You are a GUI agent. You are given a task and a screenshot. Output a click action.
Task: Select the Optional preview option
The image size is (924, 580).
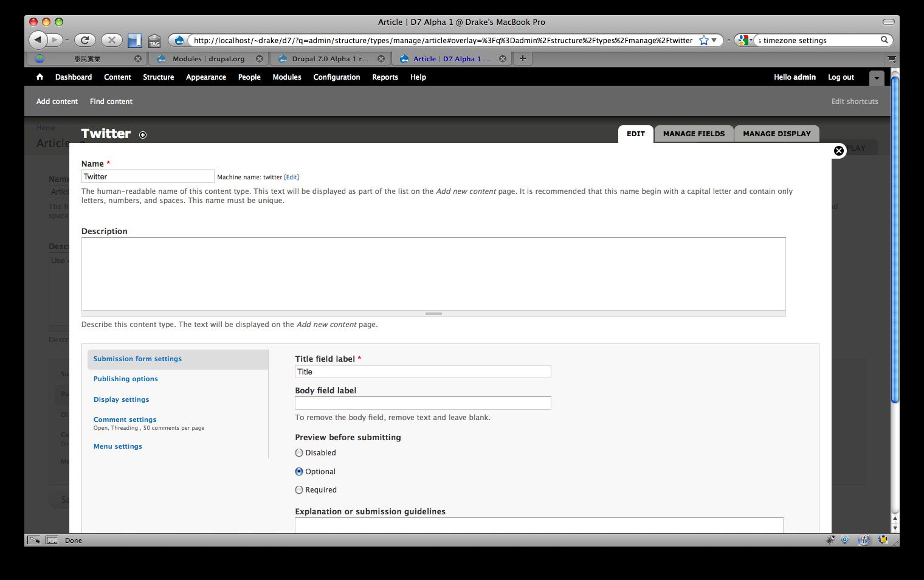coord(299,472)
